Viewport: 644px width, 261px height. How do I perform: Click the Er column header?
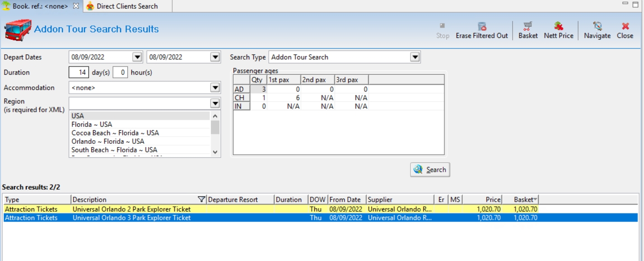(x=441, y=199)
